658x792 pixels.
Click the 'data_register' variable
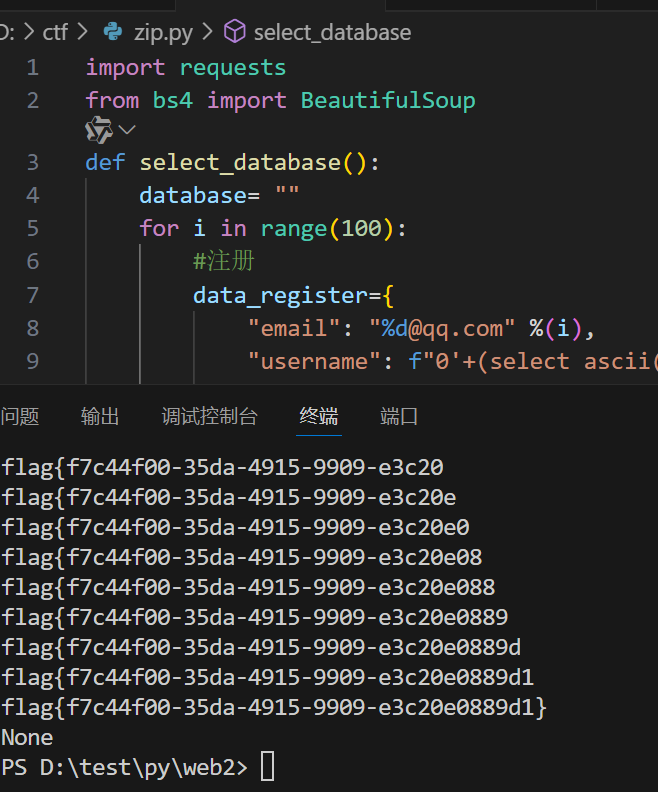280,295
